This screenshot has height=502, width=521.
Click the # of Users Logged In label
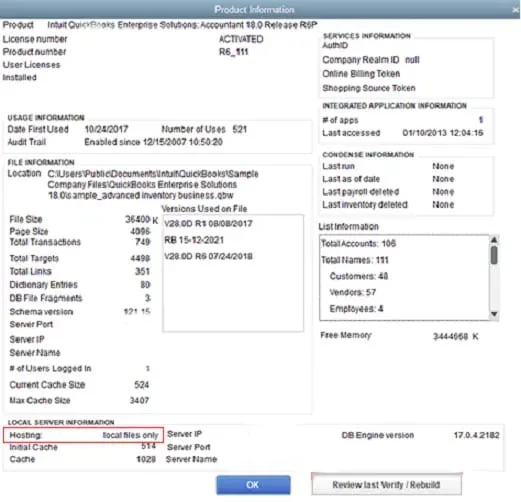(x=50, y=368)
